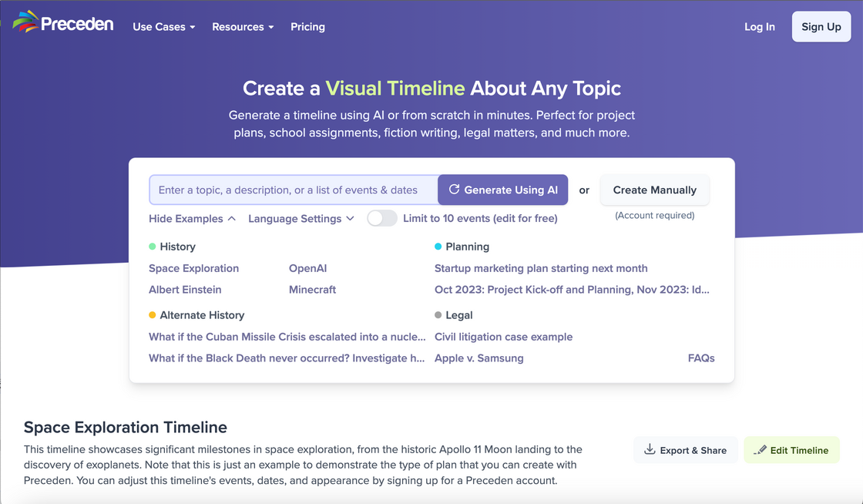Image resolution: width=863 pixels, height=504 pixels.
Task: Collapse the Hide Examples section
Action: point(192,219)
